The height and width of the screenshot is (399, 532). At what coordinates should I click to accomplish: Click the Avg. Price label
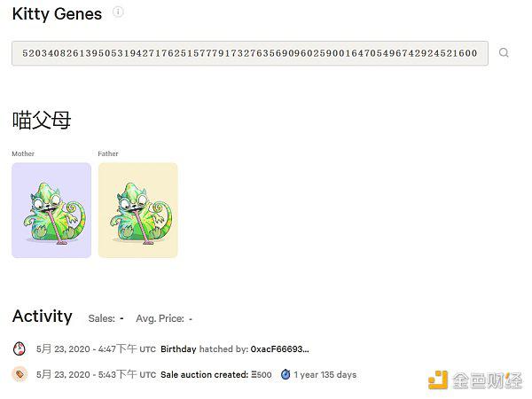click(159, 317)
